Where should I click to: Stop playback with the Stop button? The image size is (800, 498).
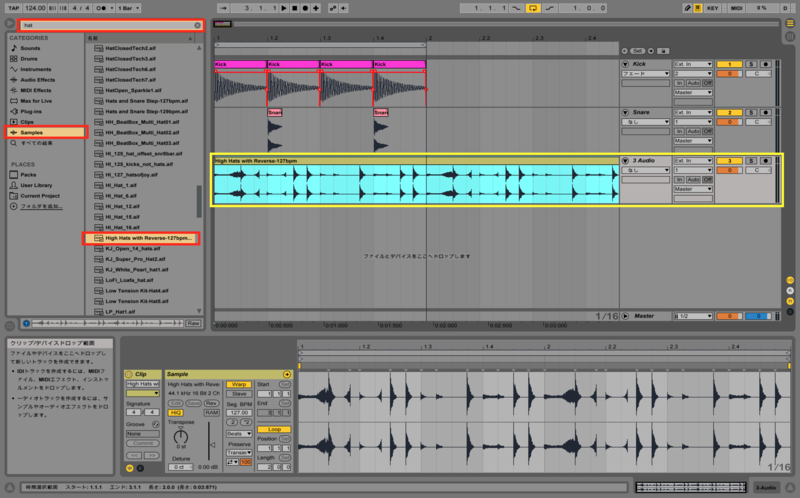pos(295,8)
